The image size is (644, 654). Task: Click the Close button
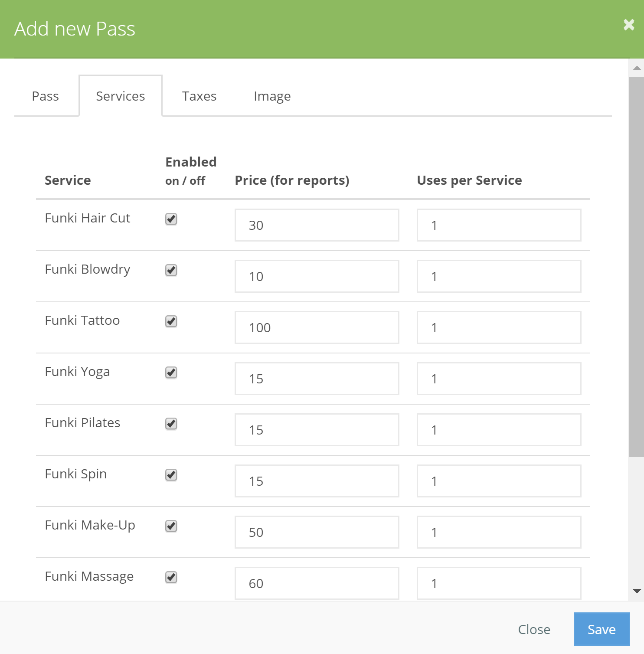(x=534, y=629)
